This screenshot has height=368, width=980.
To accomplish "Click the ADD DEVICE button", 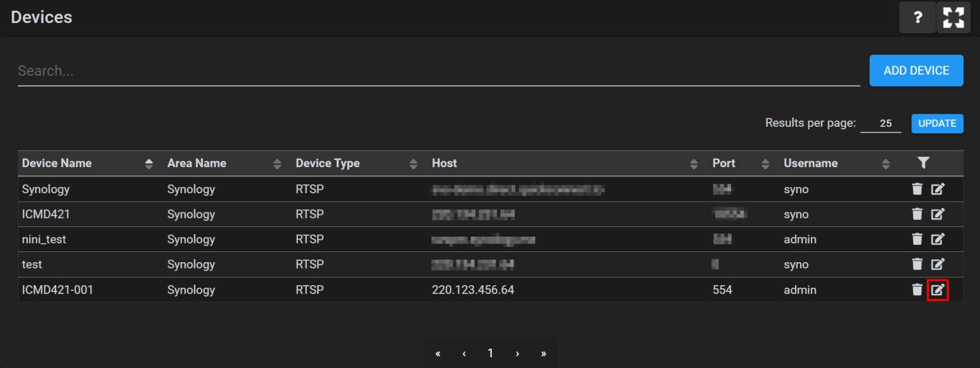I will (x=916, y=71).
